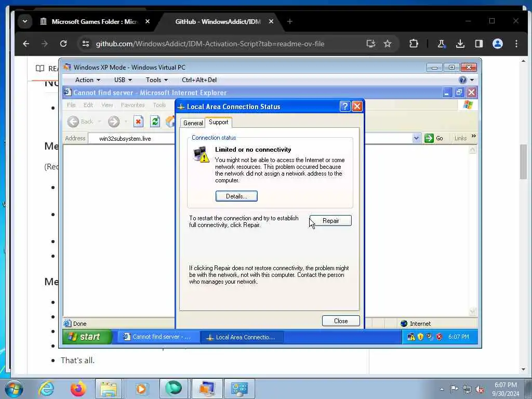
Task: Click the XP start button
Action: pos(87,337)
